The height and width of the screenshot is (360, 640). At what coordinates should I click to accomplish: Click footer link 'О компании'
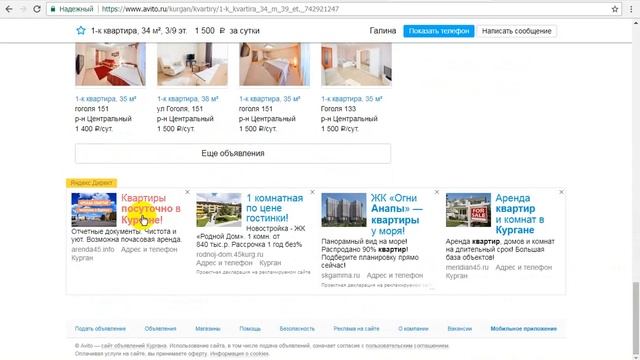pos(413,329)
